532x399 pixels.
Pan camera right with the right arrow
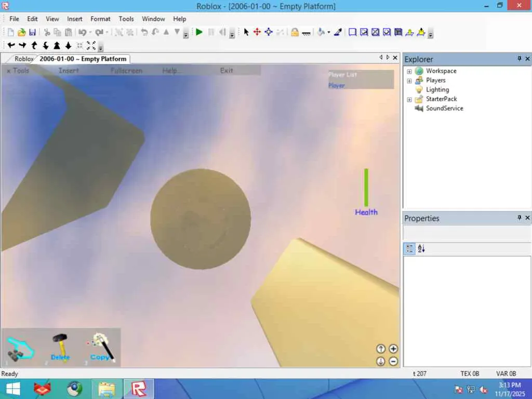pos(22,46)
